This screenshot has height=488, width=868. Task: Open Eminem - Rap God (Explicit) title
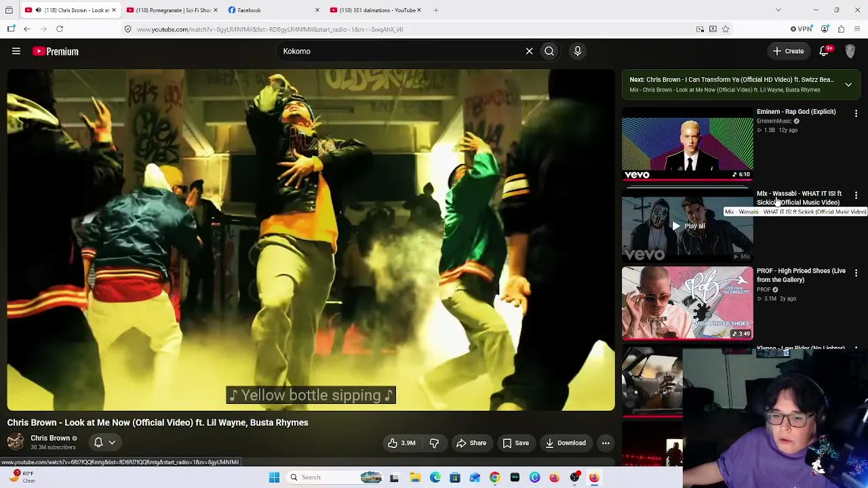(796, 112)
